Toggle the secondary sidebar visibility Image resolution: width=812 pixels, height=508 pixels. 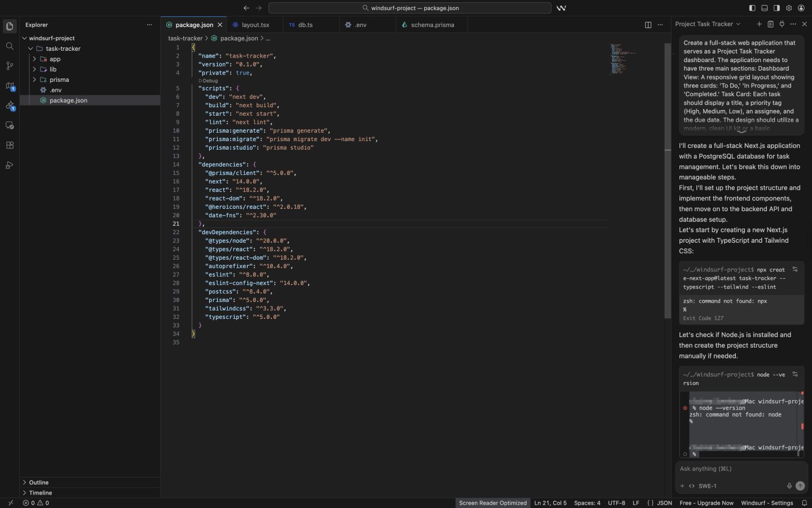tap(776, 8)
